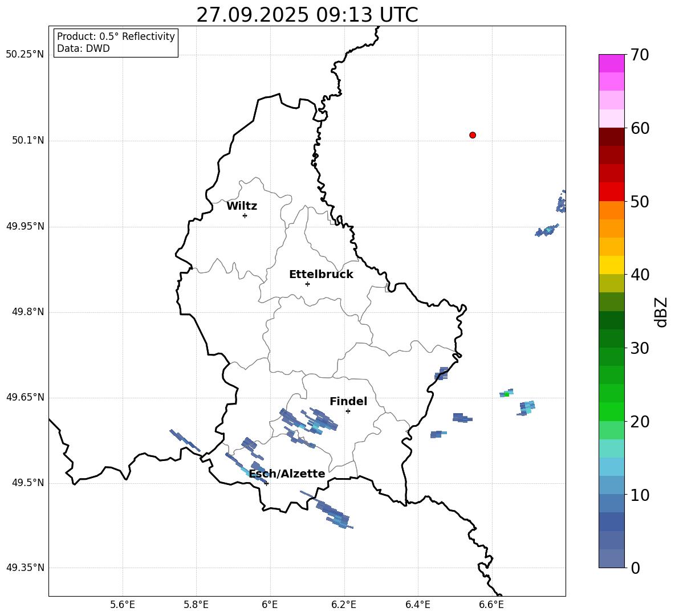This screenshot has width=675, height=616.
Task: Click the Ettelbruck city label
Action: click(x=321, y=275)
